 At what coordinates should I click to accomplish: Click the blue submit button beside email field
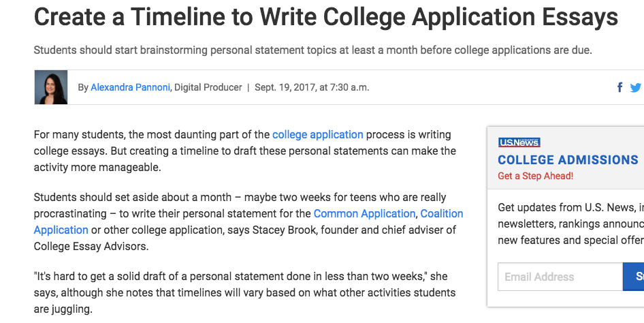[x=633, y=277]
